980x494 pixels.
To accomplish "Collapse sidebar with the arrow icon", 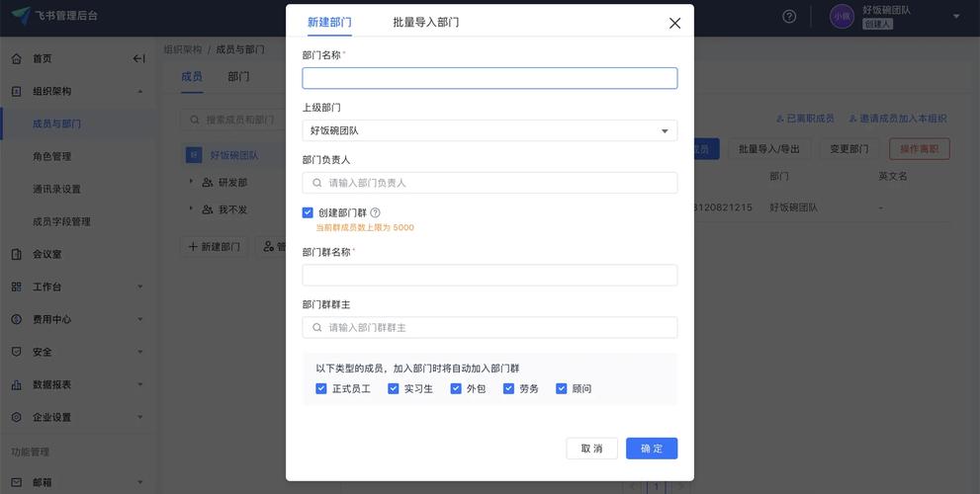I will pos(138,58).
